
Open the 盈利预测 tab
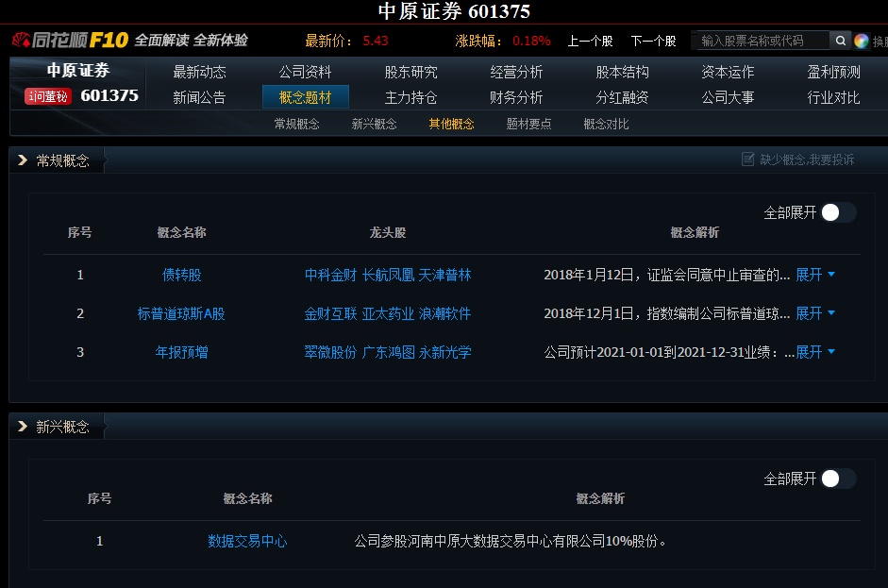[833, 72]
